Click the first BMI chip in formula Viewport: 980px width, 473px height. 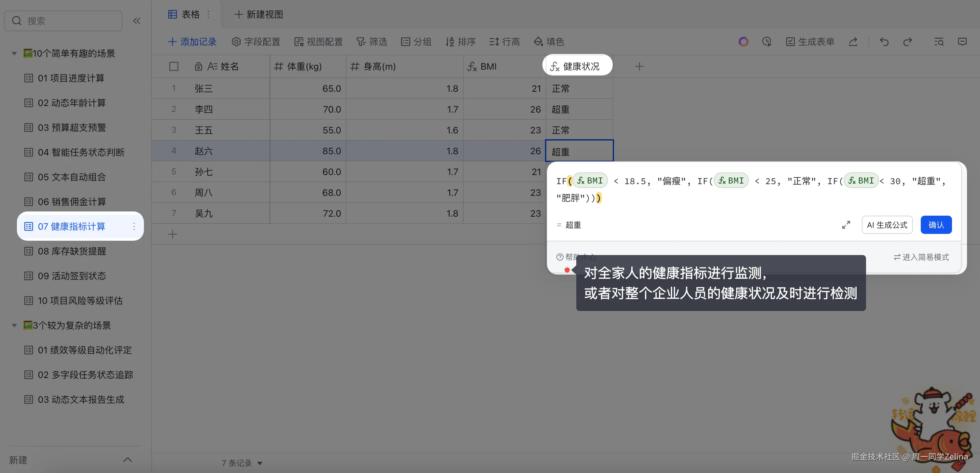[x=590, y=181]
